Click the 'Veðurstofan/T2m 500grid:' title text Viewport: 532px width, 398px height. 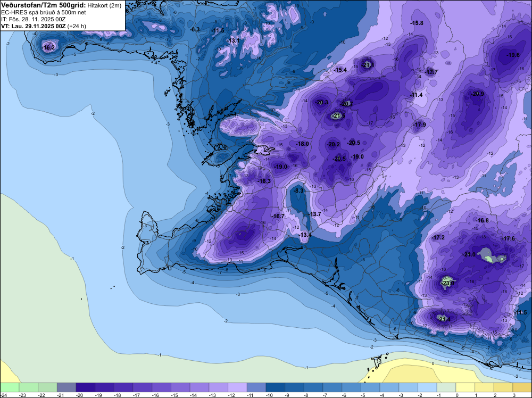click(43, 5)
